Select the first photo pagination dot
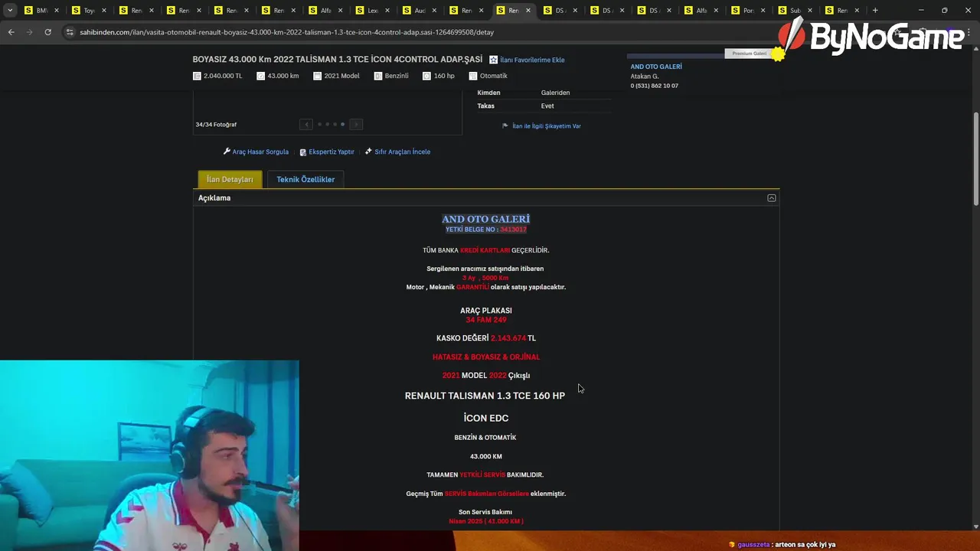Viewport: 980px width, 551px height. (319, 124)
